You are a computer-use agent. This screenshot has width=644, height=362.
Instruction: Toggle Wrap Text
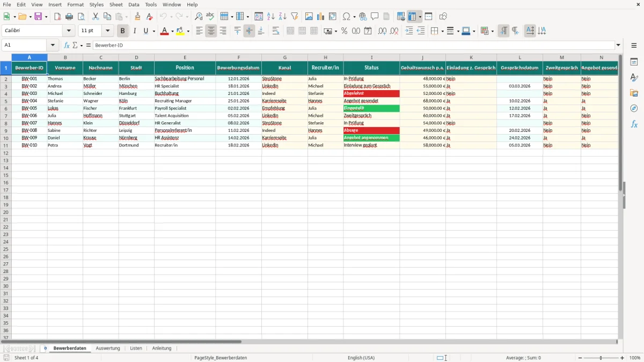[276, 31]
